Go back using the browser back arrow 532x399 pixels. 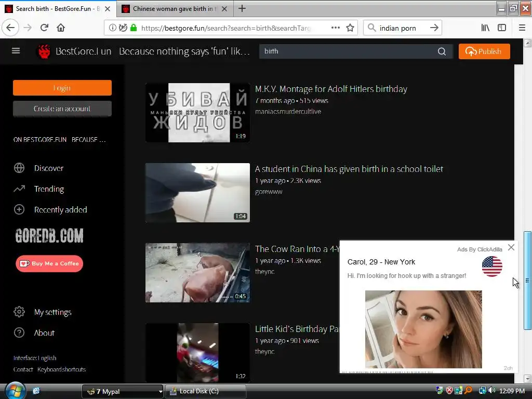tap(10, 28)
